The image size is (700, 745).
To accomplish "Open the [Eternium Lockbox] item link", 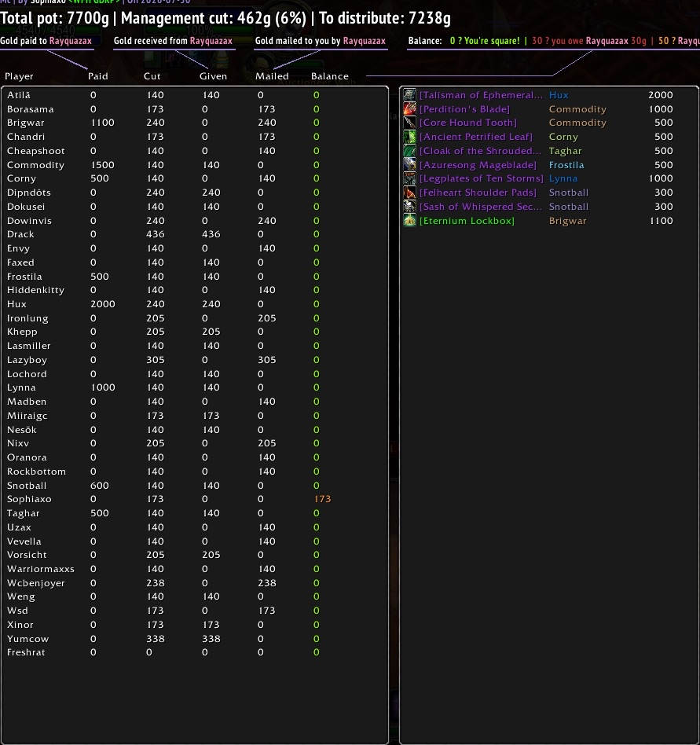I will point(467,221).
